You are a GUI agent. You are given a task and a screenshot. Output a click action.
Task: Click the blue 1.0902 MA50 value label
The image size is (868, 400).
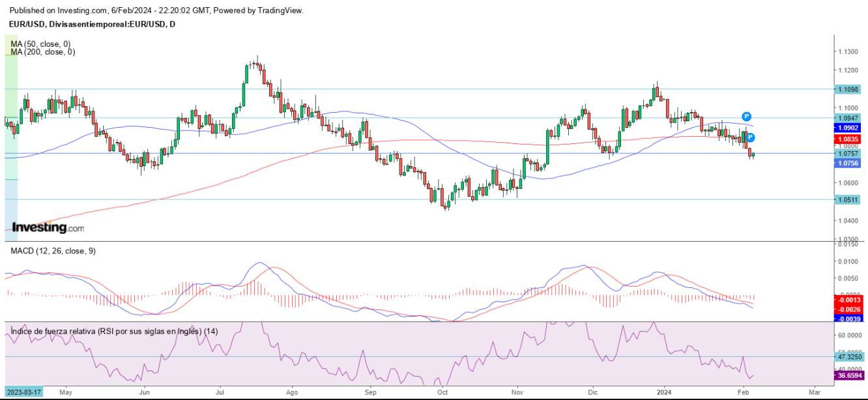point(847,128)
